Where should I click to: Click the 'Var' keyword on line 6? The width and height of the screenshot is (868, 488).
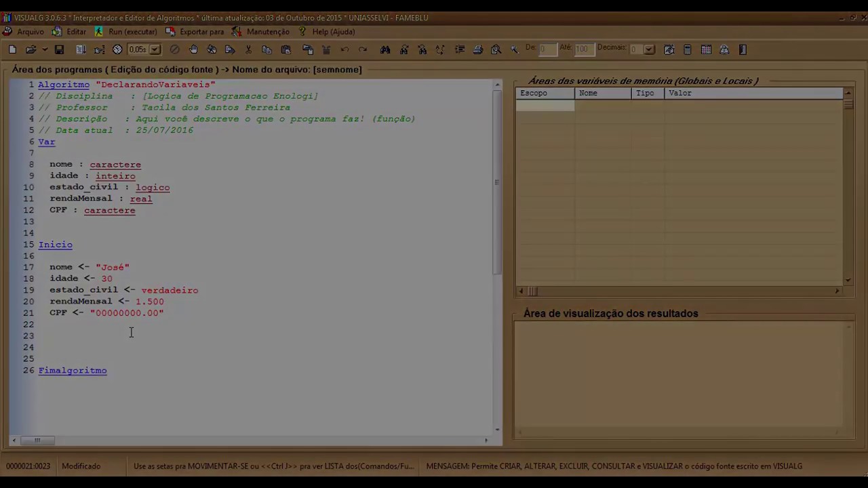coord(47,142)
